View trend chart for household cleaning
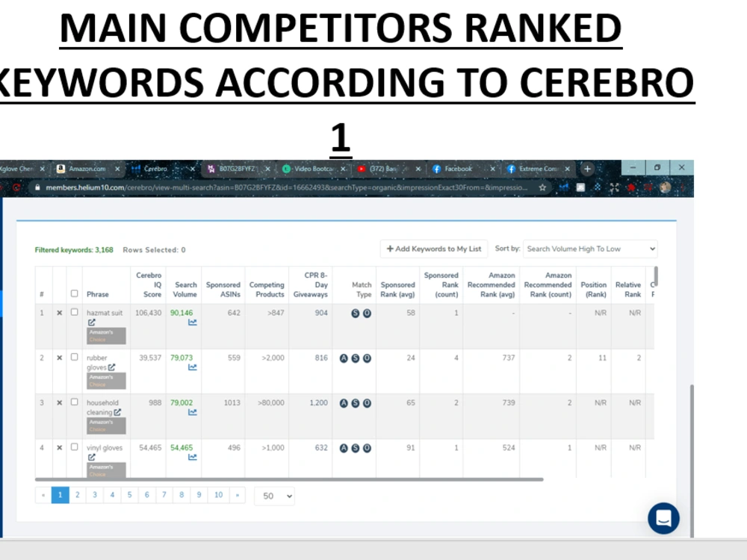747x560 pixels. tap(193, 412)
